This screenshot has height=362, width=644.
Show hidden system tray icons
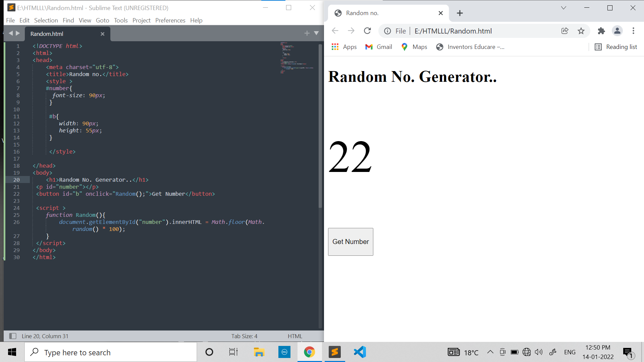click(x=490, y=352)
